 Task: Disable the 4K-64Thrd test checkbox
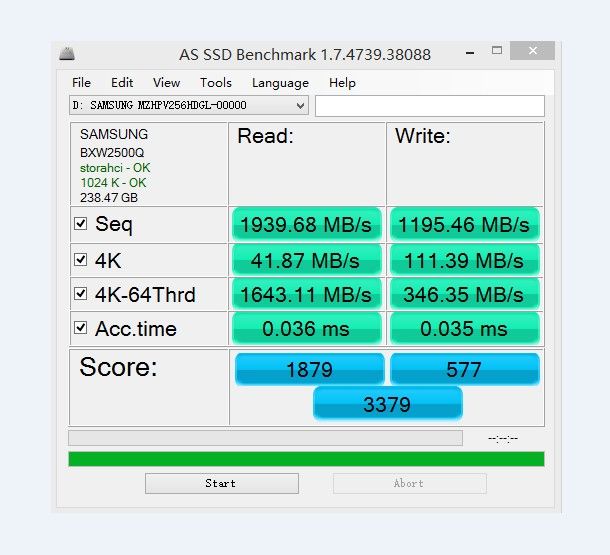pyautogui.click(x=81, y=294)
